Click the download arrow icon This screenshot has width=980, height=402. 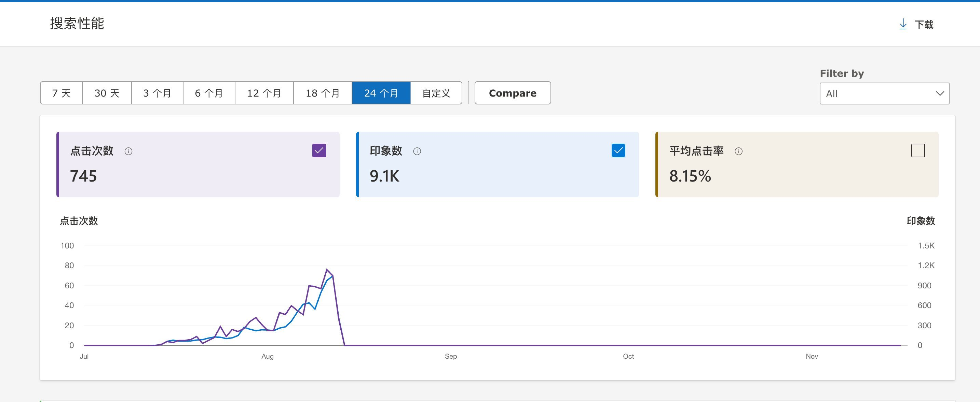903,24
